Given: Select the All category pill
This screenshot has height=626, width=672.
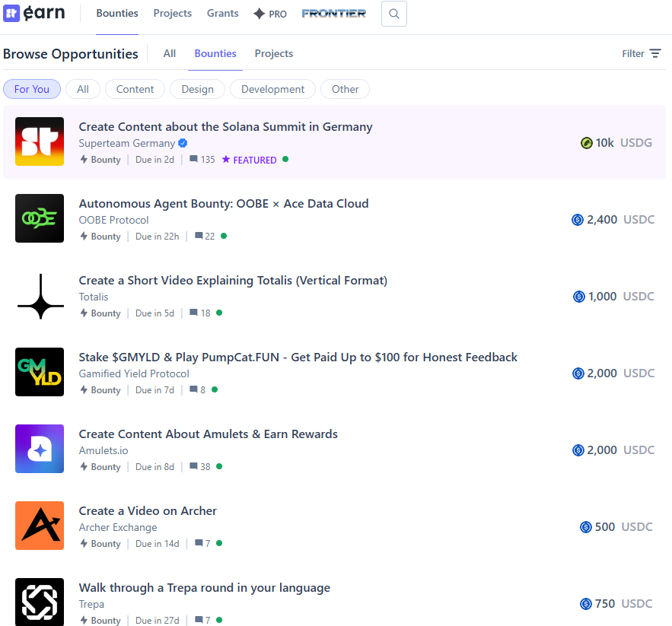Looking at the screenshot, I should [x=83, y=89].
